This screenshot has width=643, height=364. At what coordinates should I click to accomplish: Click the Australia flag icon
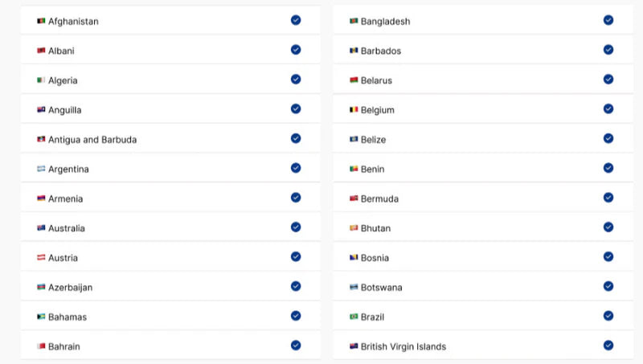pos(41,228)
